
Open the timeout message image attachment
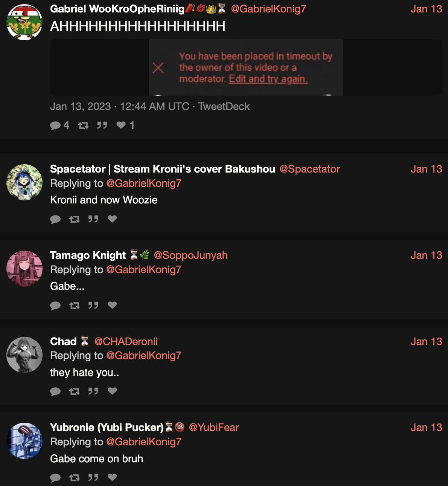click(x=246, y=67)
